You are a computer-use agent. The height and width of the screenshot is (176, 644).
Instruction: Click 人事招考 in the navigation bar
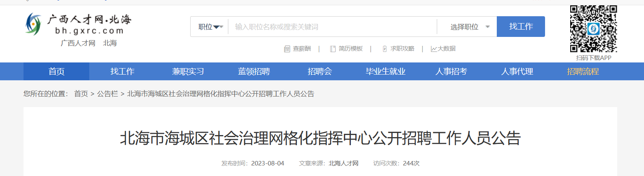(451, 71)
